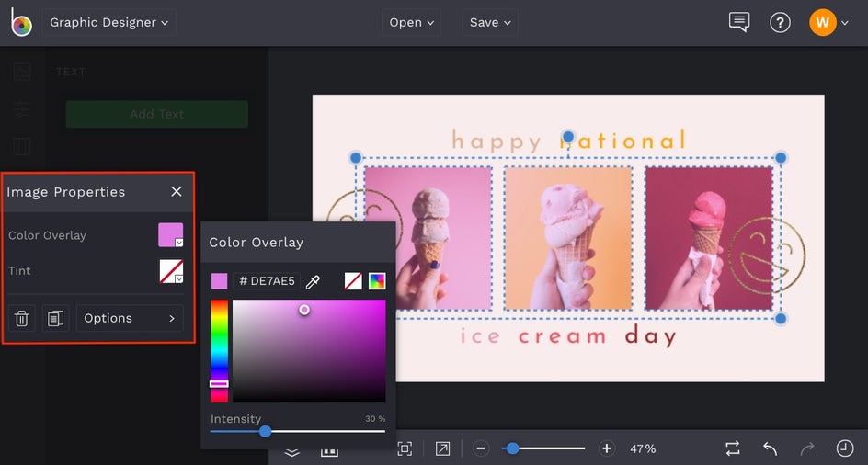Select the right ice cream photo
This screenshot has height=465, width=868.
click(709, 238)
